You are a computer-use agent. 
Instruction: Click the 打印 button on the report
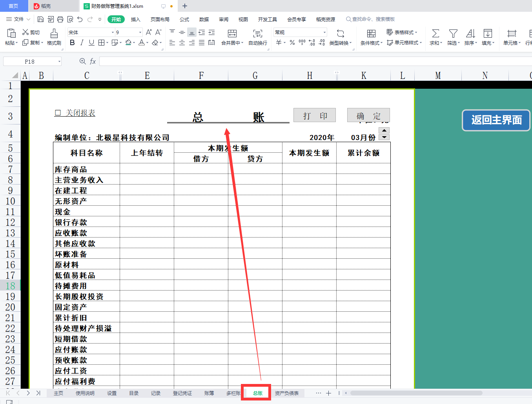coord(315,115)
